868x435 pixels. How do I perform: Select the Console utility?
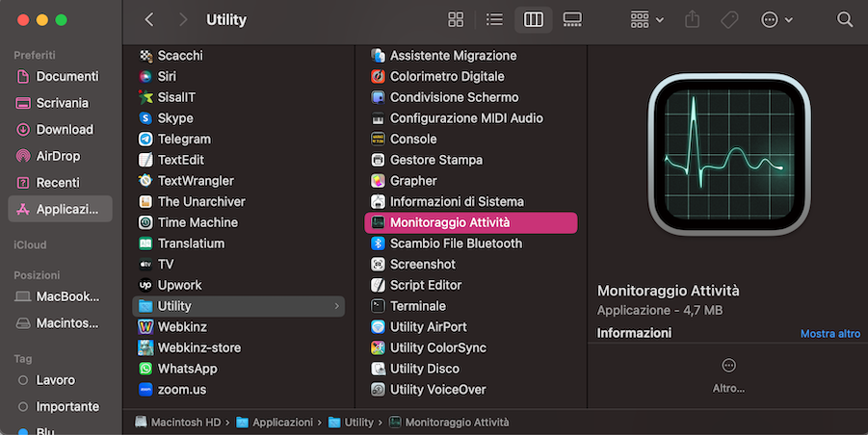click(471, 139)
